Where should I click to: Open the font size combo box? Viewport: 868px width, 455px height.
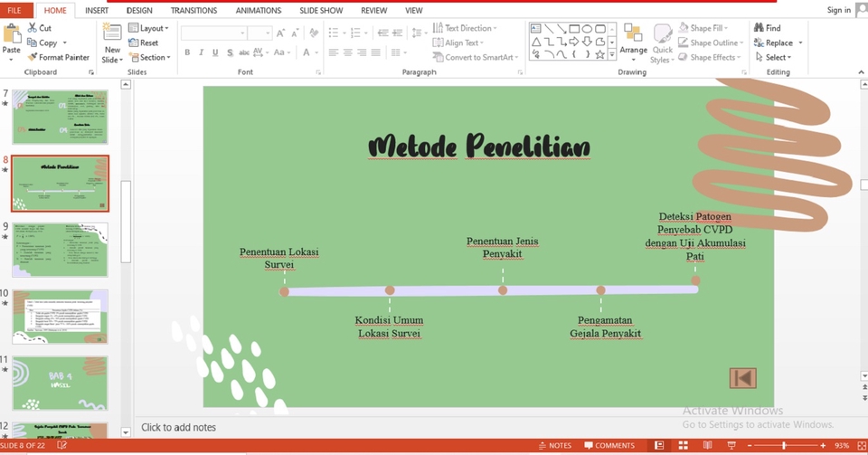tap(259, 33)
